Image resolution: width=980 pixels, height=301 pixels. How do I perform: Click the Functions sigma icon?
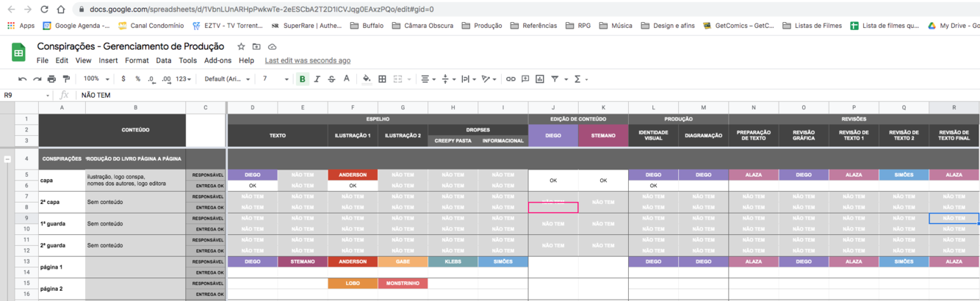tap(577, 79)
